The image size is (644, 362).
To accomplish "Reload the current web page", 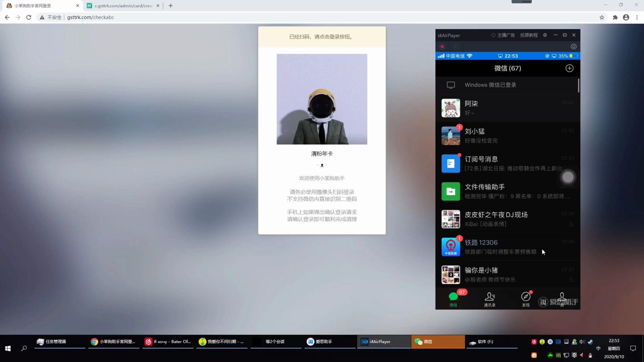I will (29, 17).
